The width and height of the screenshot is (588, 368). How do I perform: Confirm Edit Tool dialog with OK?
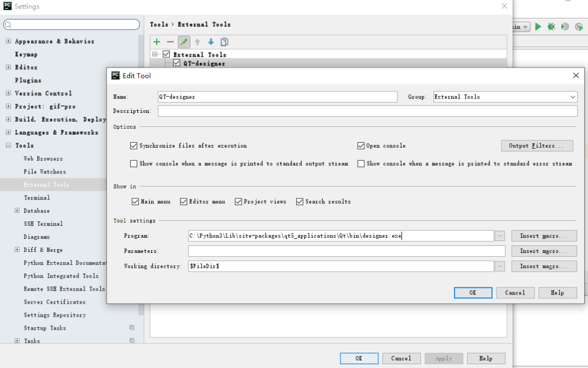click(x=473, y=293)
